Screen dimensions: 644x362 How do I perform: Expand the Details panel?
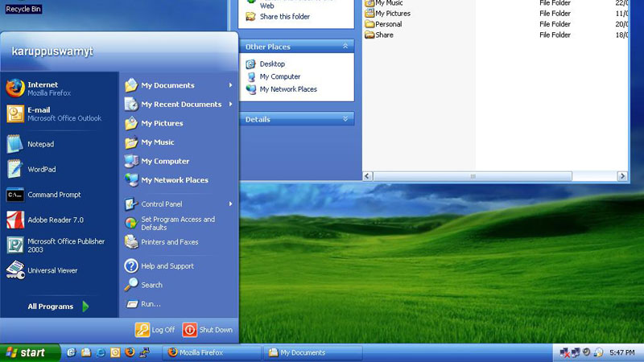tap(345, 119)
